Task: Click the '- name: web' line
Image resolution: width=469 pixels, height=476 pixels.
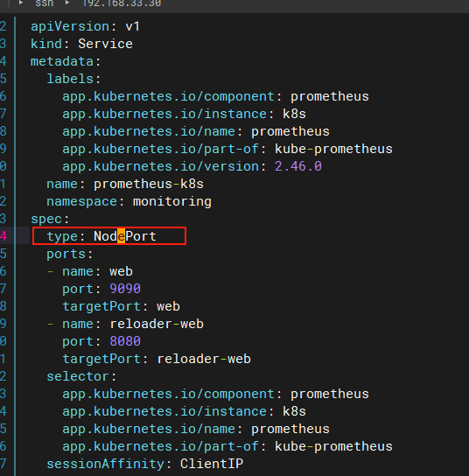Action: pos(90,271)
